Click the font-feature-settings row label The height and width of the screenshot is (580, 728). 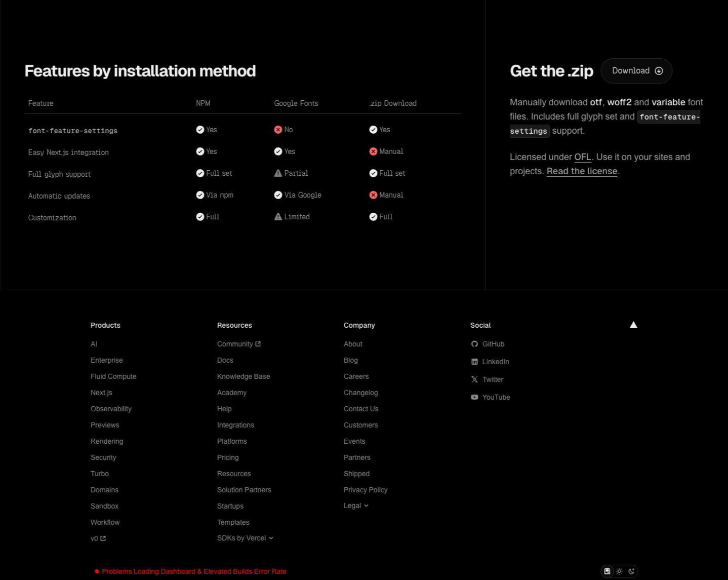73,131
